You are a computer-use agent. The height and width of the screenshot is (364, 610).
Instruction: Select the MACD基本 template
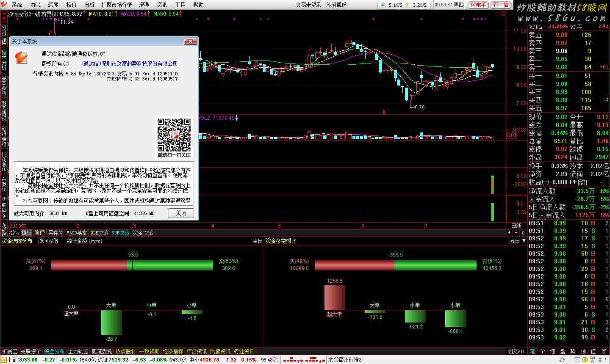(77, 233)
